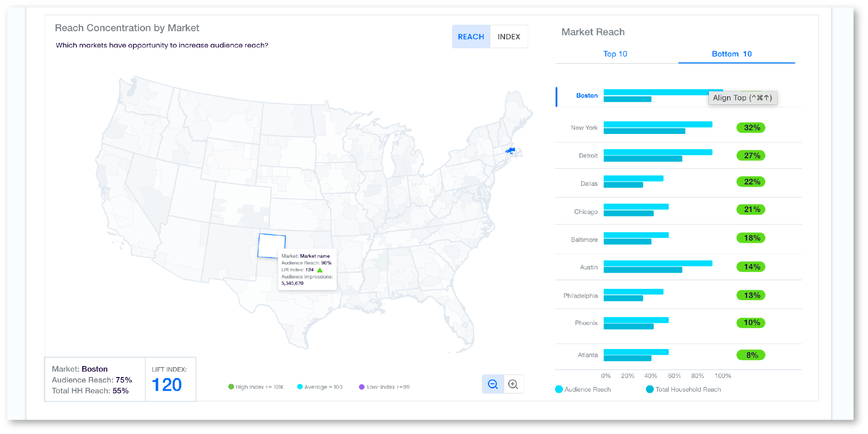
Task: Select the Chicago market label
Action: pyautogui.click(x=586, y=212)
